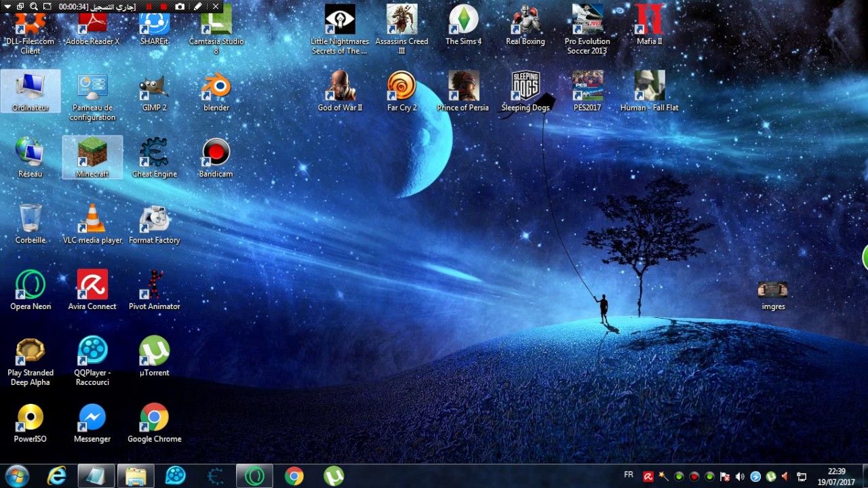Click the FR language indicator
The height and width of the screenshot is (488, 868).
point(629,475)
